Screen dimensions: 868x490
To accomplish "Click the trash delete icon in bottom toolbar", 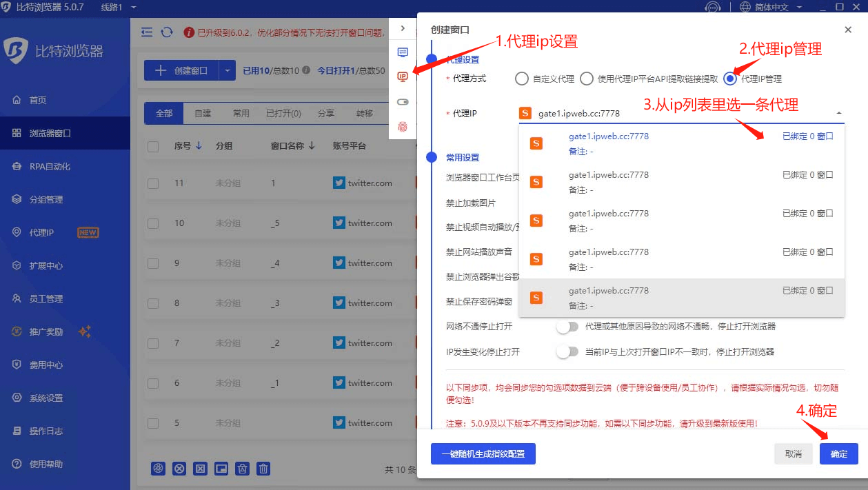I will (263, 469).
